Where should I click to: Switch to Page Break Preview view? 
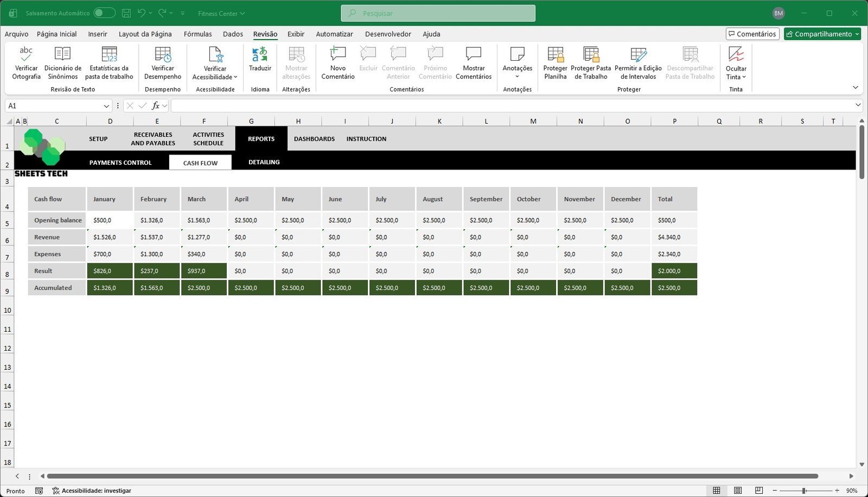759,490
